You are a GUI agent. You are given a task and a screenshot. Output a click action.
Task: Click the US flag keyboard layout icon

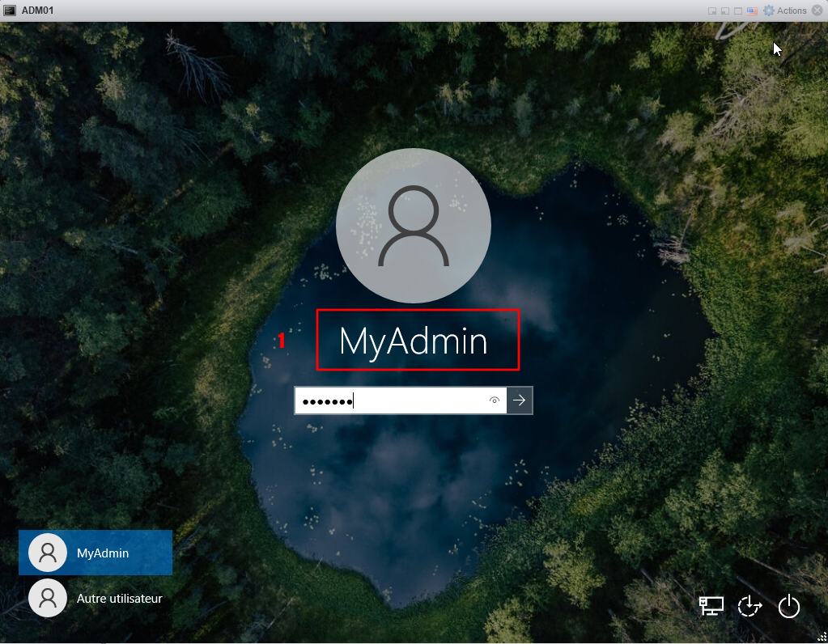(x=752, y=11)
